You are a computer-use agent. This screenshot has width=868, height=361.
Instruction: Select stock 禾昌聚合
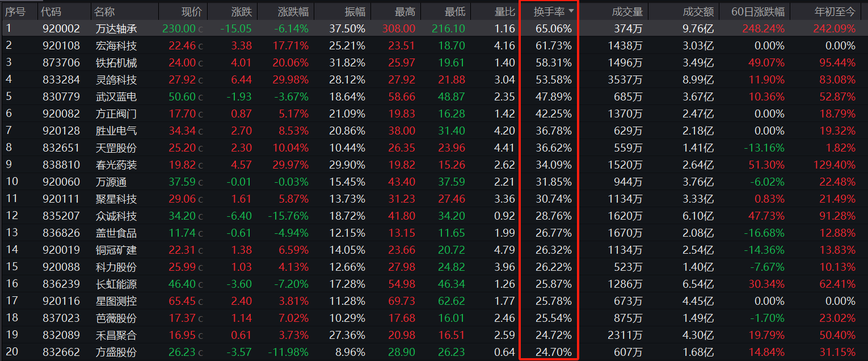pos(116,335)
